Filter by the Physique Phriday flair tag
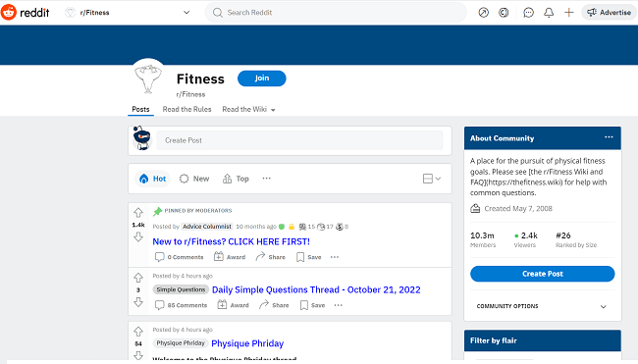The image size is (638, 364). click(x=181, y=342)
